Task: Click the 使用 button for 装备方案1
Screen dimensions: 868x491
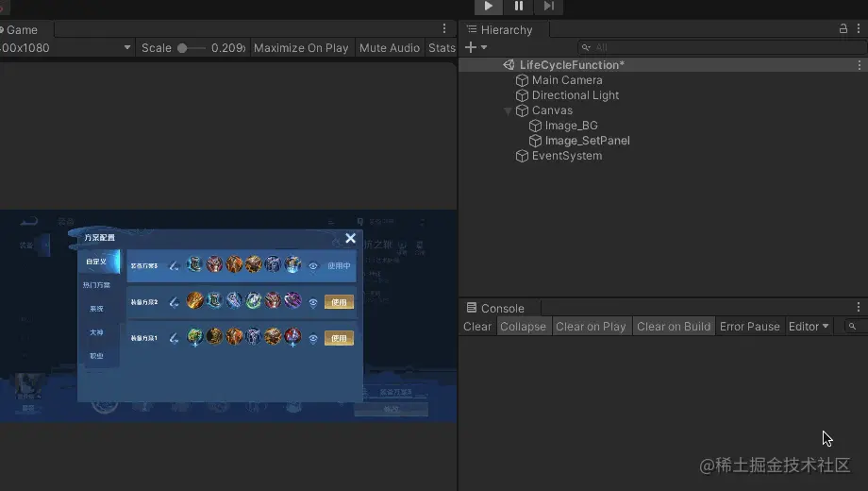Action: [x=339, y=339]
